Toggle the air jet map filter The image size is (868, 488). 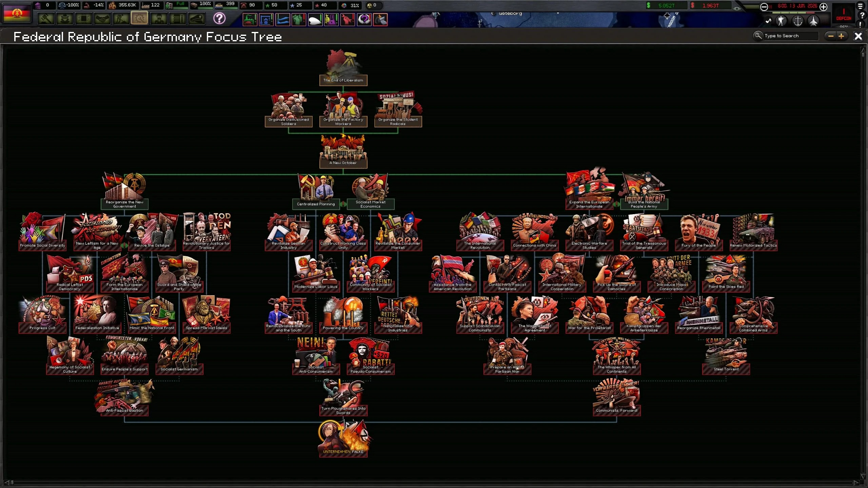pos(813,21)
